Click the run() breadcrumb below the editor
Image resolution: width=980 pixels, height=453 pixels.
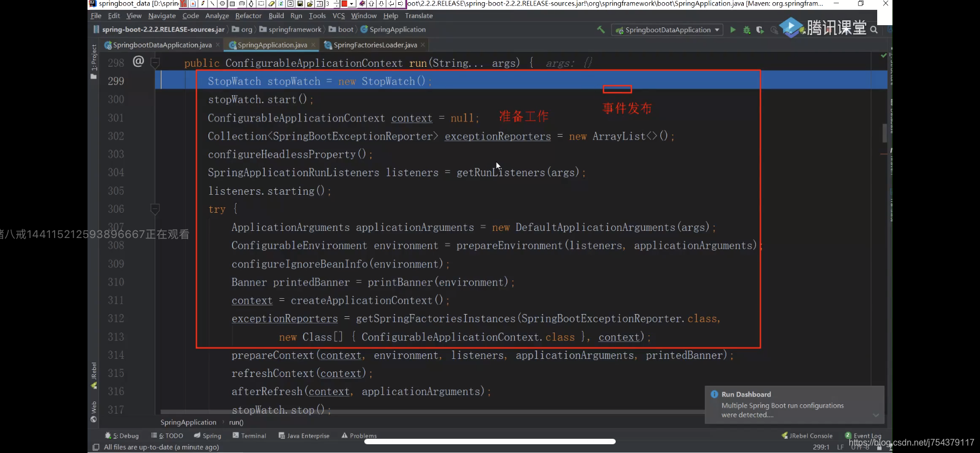coord(236,422)
